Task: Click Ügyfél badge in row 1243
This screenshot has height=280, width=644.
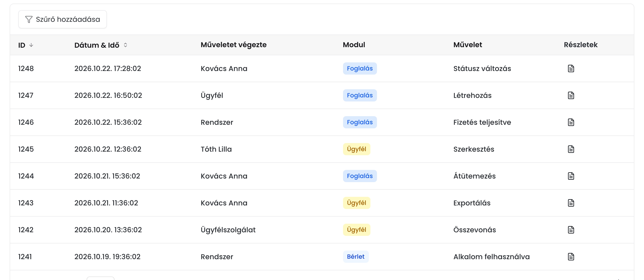Action: 356,203
